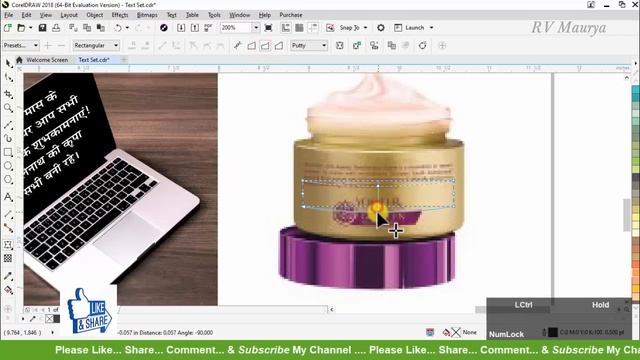Select the Text tool
The image size is (640, 360).
click(x=9, y=197)
